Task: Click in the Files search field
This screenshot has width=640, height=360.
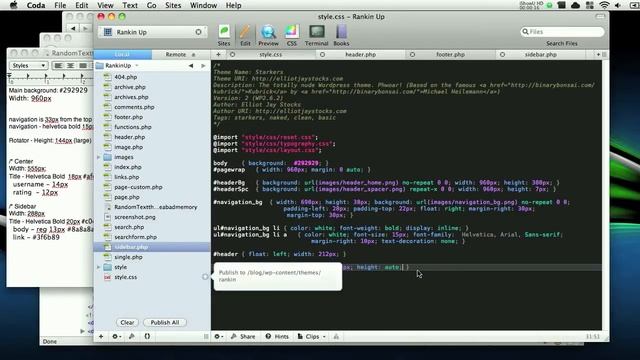Action: coord(562,31)
